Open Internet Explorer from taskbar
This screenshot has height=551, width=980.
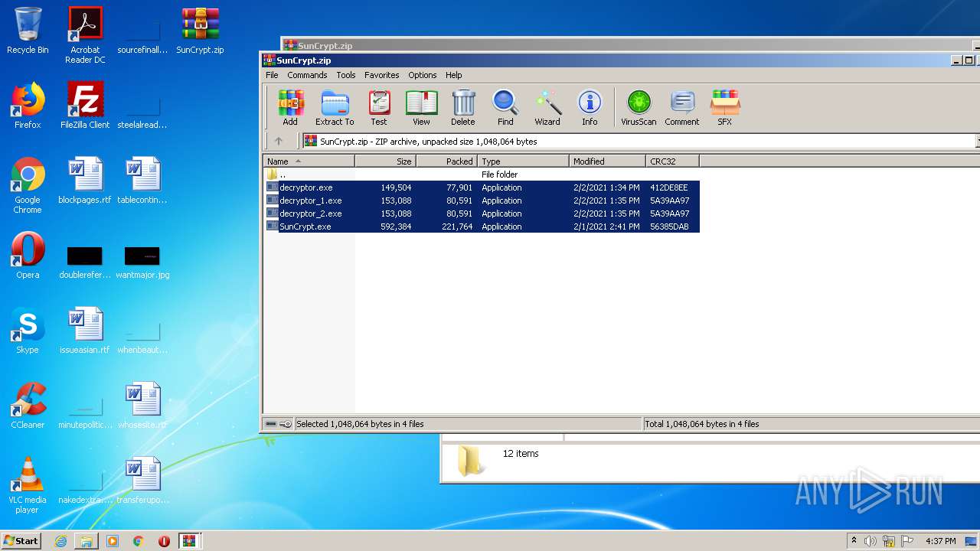[x=60, y=541]
